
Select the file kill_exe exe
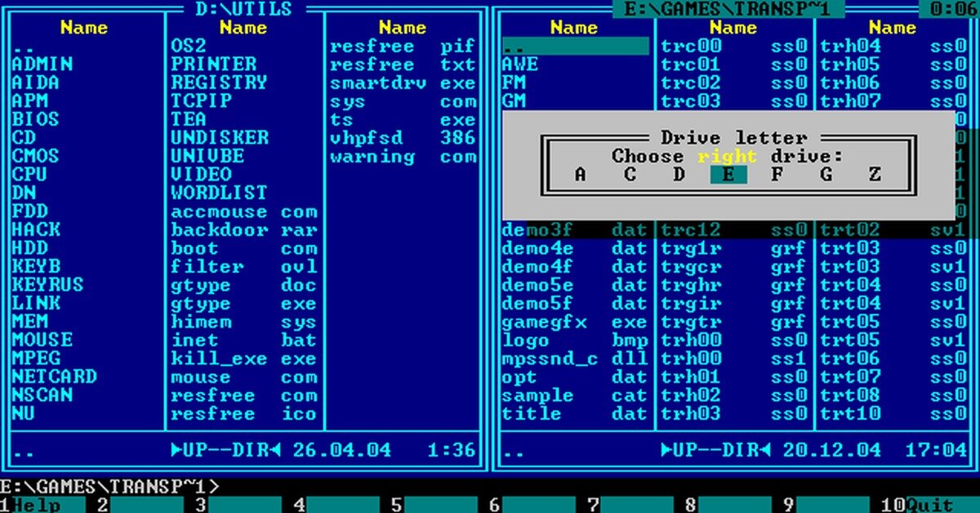click(x=244, y=359)
